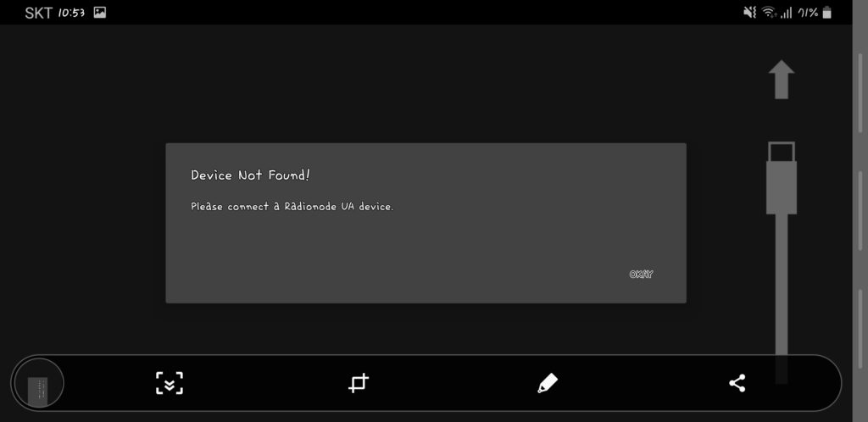Share the screenshot via share icon

click(737, 383)
